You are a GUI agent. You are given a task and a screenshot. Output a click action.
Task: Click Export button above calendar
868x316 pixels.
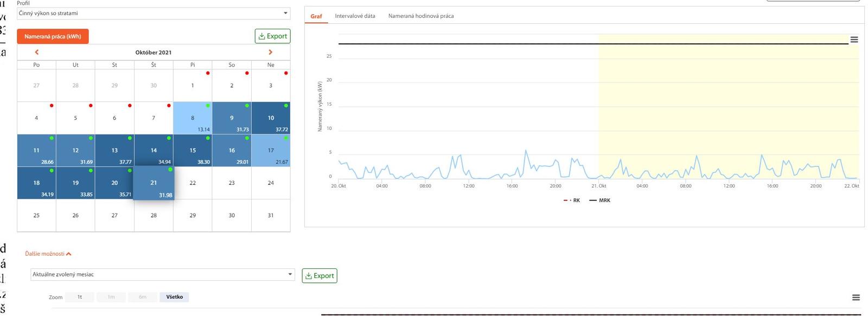(272, 36)
